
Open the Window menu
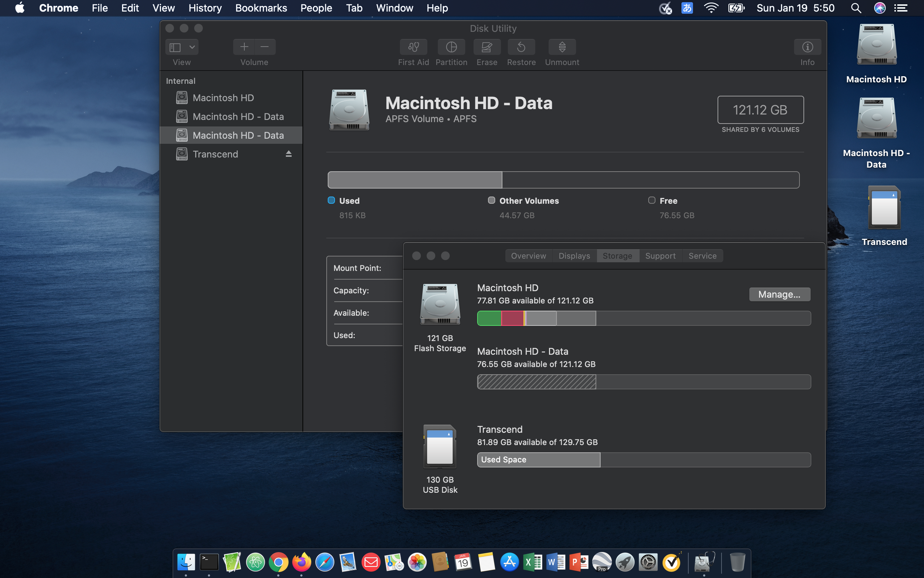coord(395,8)
